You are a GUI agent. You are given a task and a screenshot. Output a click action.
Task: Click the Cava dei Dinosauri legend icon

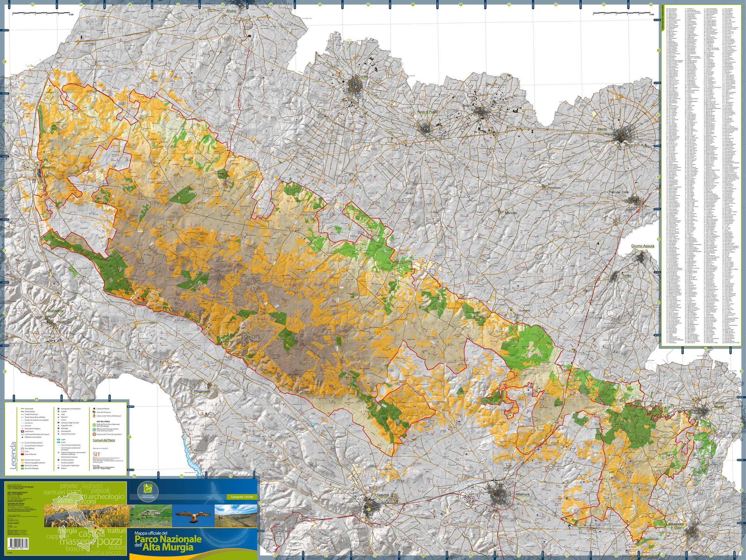(95, 412)
